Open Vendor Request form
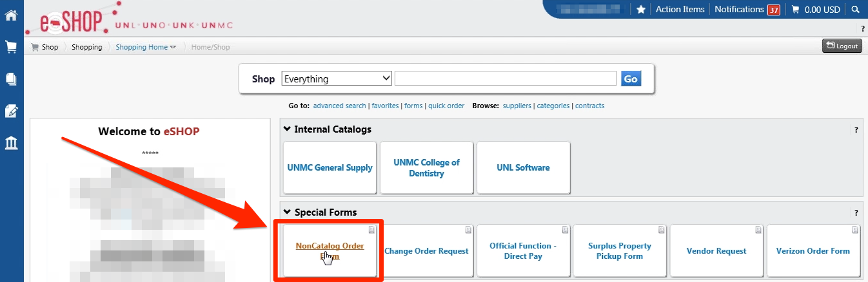This screenshot has height=282, width=868. [716, 251]
